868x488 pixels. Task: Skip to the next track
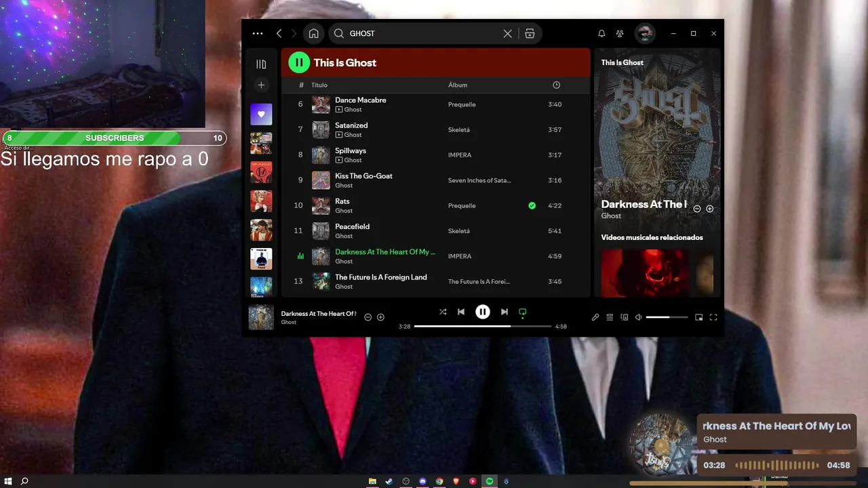coord(504,312)
